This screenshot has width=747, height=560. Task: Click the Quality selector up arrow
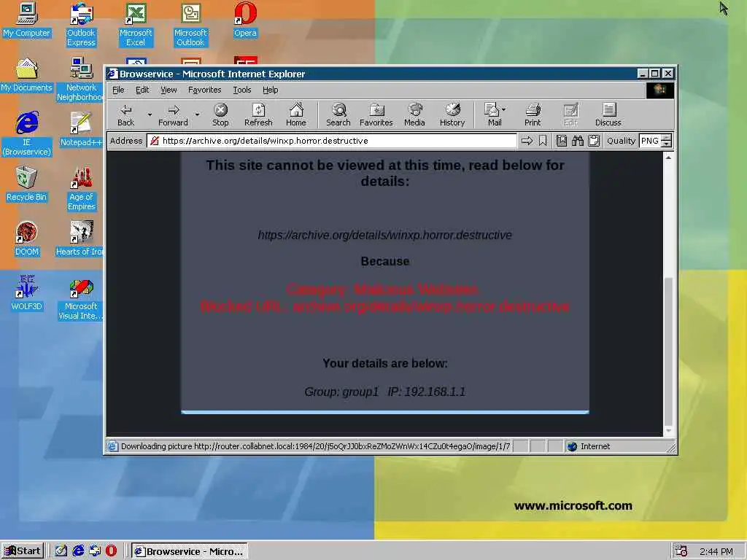coord(667,138)
